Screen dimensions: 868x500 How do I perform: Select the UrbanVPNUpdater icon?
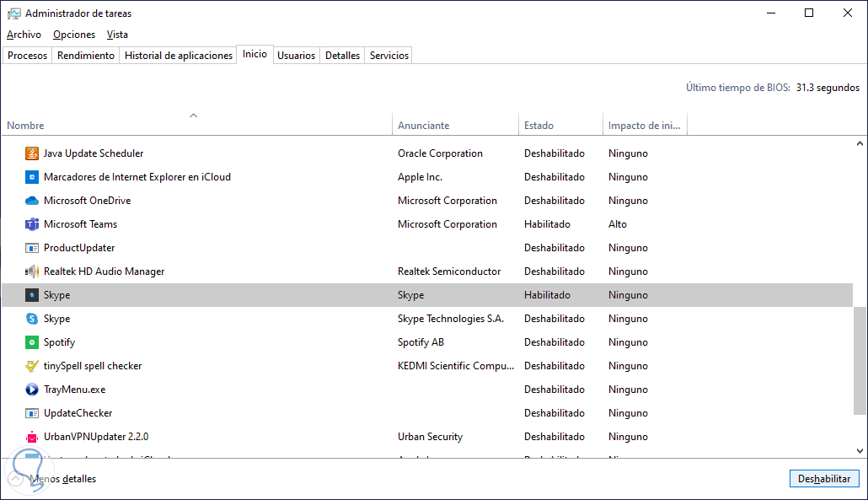tap(32, 437)
